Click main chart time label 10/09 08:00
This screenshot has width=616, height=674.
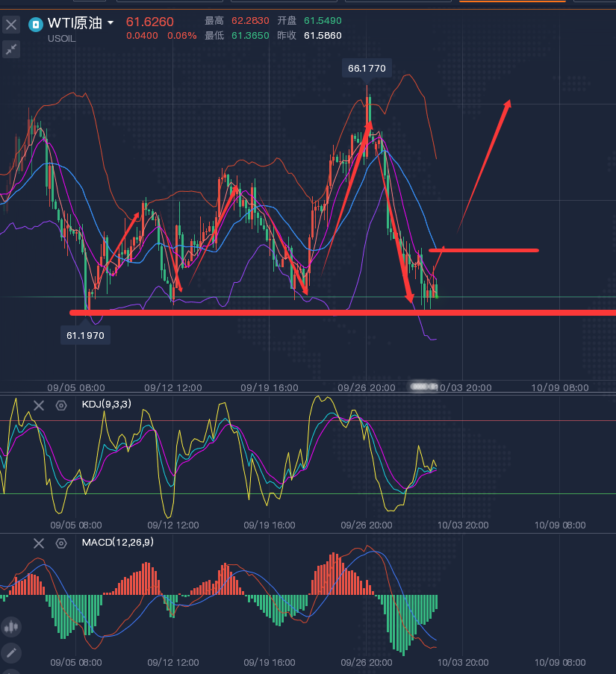(x=560, y=387)
